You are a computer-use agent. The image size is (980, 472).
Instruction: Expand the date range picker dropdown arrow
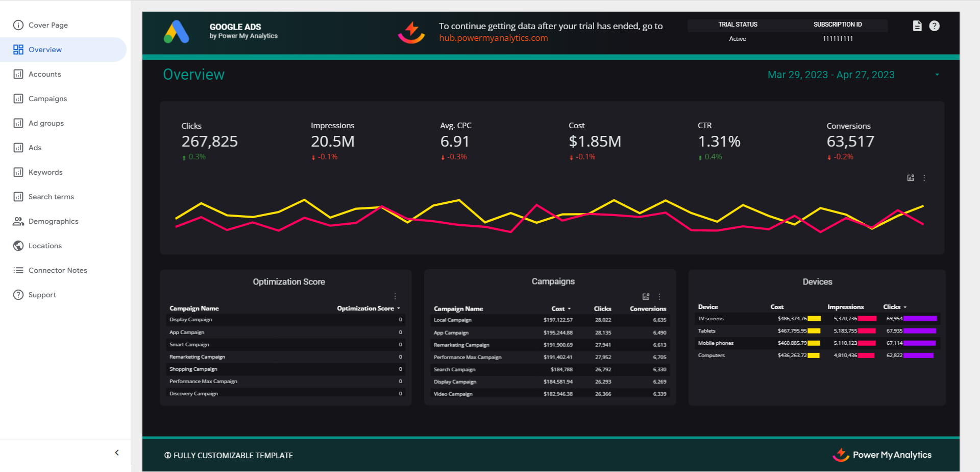[x=938, y=75]
